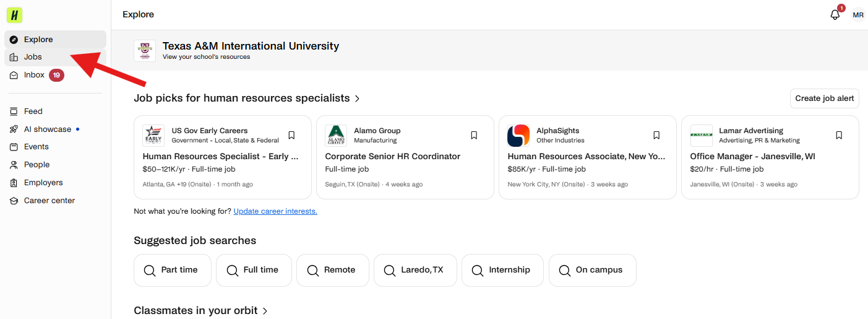Select the Internship suggested search
The width and height of the screenshot is (868, 319).
click(x=502, y=270)
